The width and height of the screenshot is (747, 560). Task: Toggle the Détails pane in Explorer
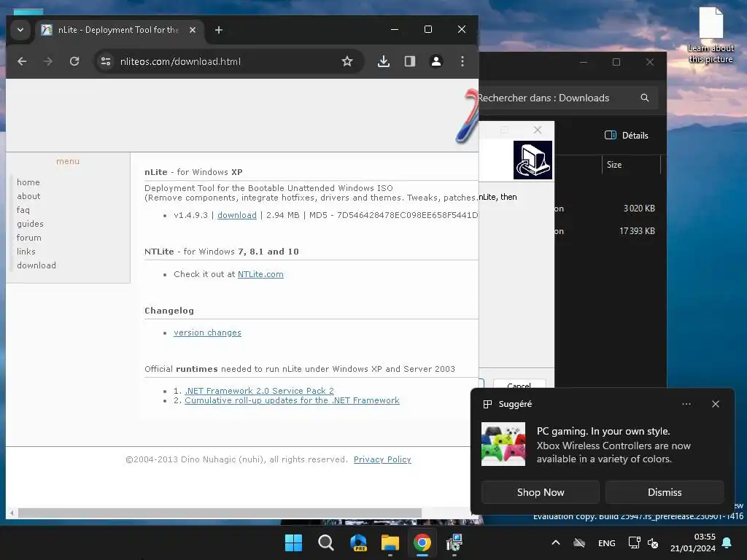(x=626, y=135)
